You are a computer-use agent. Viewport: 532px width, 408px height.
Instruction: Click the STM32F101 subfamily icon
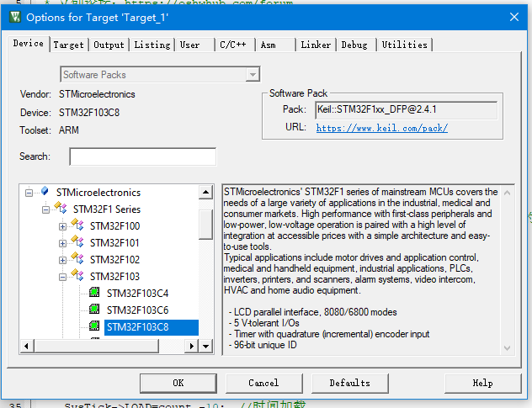tap(77, 241)
